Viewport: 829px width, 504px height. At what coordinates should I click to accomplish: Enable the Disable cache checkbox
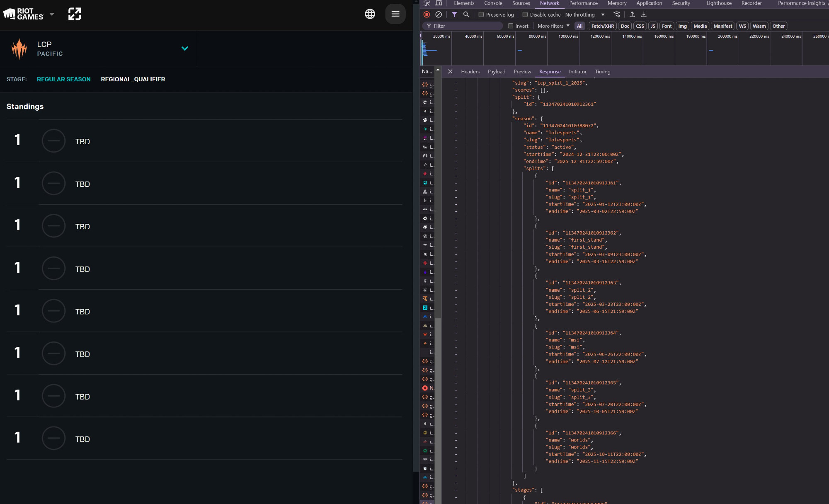click(525, 15)
